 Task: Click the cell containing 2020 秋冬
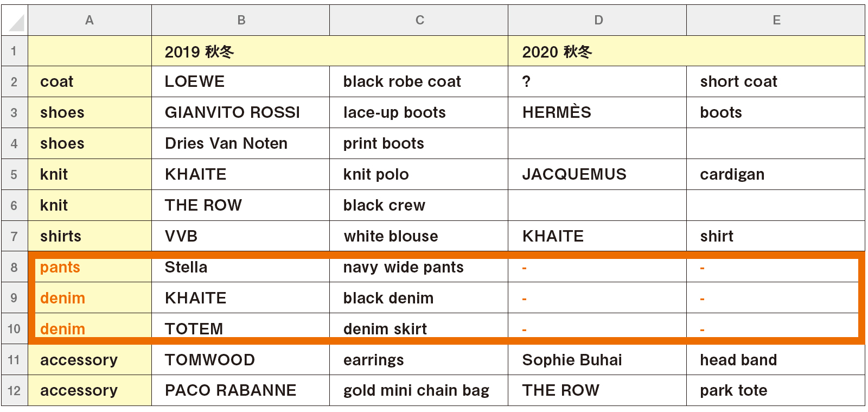[686, 52]
